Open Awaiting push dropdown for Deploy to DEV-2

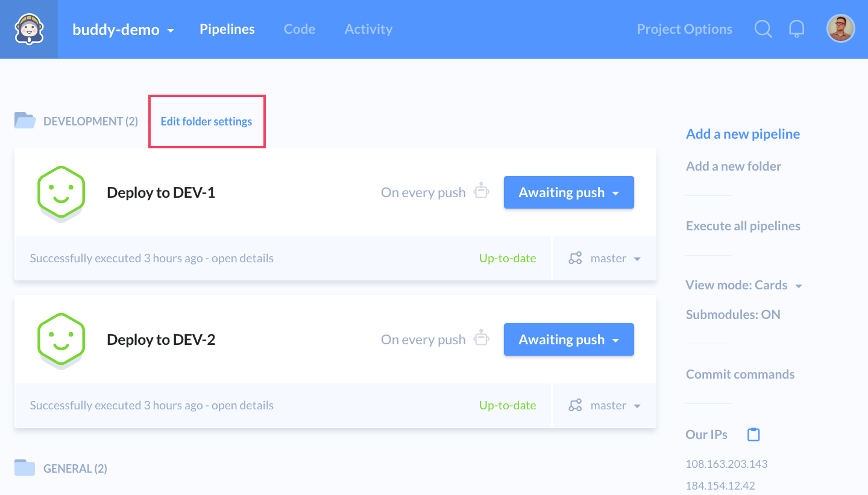(x=569, y=339)
